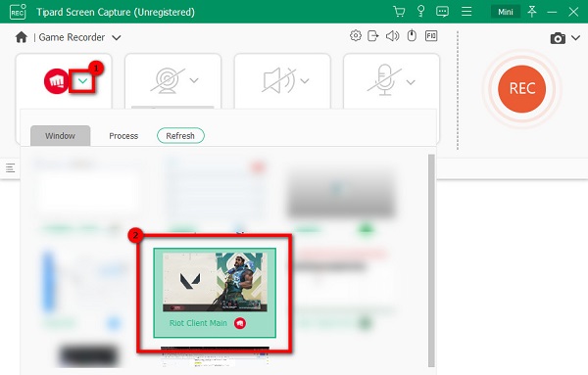Screen dimensions: 588x375
Task: Switch to Mini mode
Action: coord(505,12)
